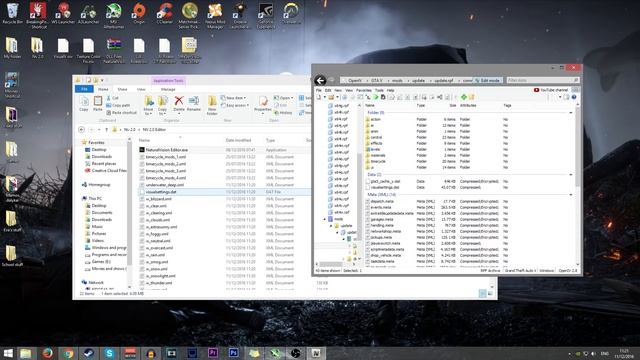The height and width of the screenshot is (360, 640).
Task: Click the Paste icon in Explorer ribbon
Action: tap(98, 103)
